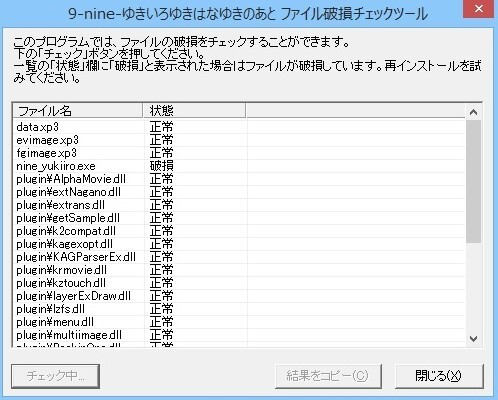Click the 正常 status of plugin¥menu.dll
498x400 pixels.
click(x=162, y=322)
